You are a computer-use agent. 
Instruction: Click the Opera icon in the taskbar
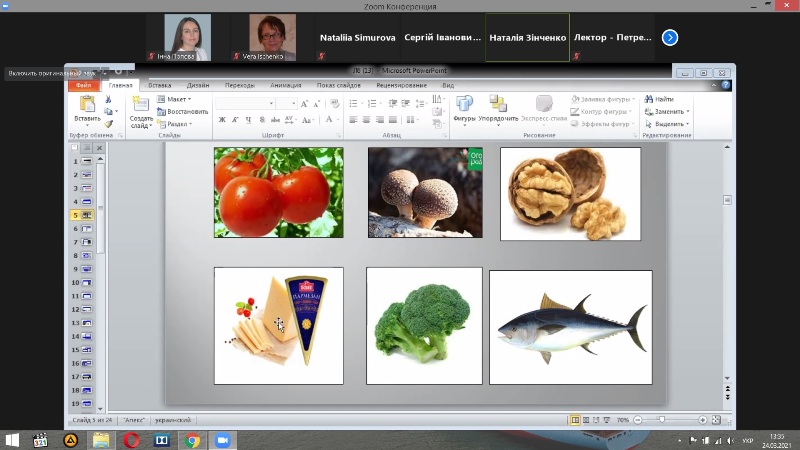131,439
